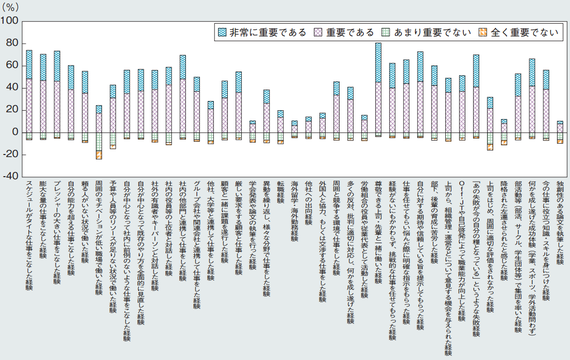
Task: Click the tallest bar above 尊敬できる上司・先輩 label
Action: tap(378, 90)
